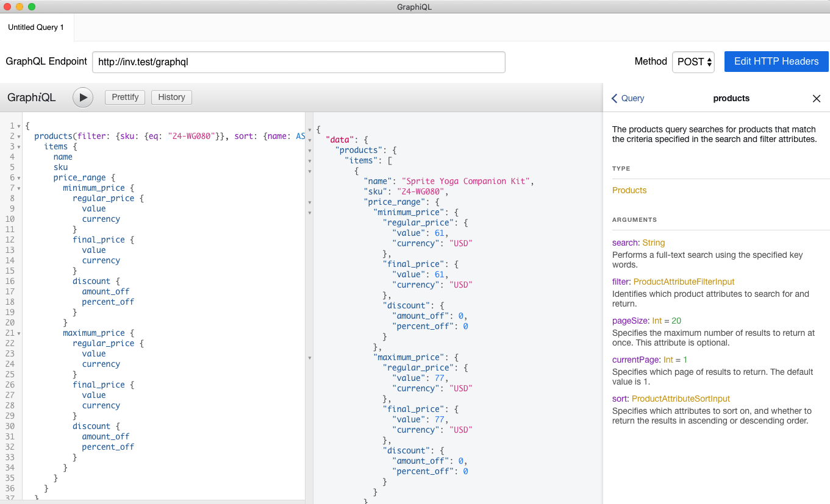
Task: Open the String type docs for search argument
Action: pos(653,242)
